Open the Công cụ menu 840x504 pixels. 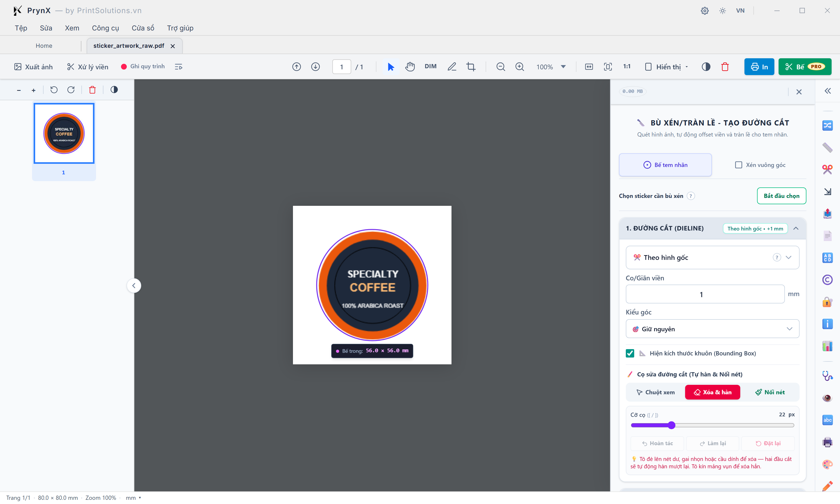point(105,28)
